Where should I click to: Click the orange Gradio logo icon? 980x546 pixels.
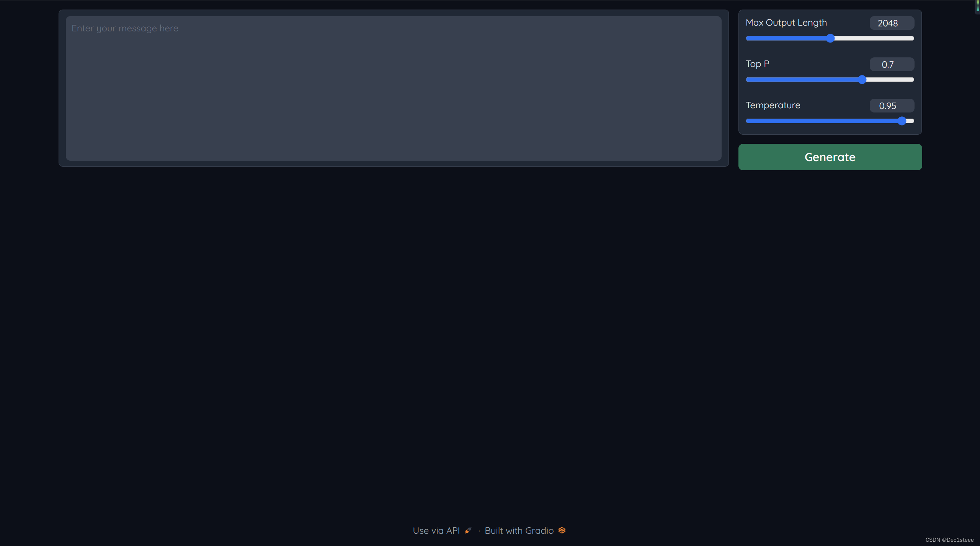tap(562, 530)
